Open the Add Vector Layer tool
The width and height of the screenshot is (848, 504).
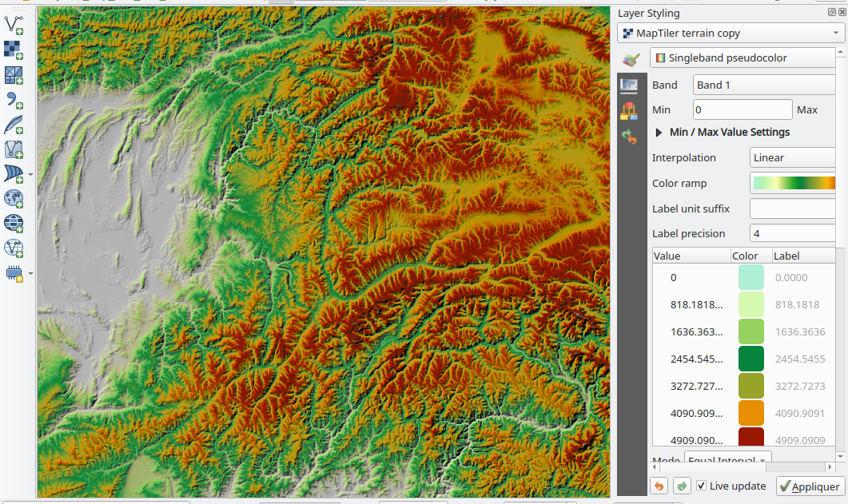(13, 25)
